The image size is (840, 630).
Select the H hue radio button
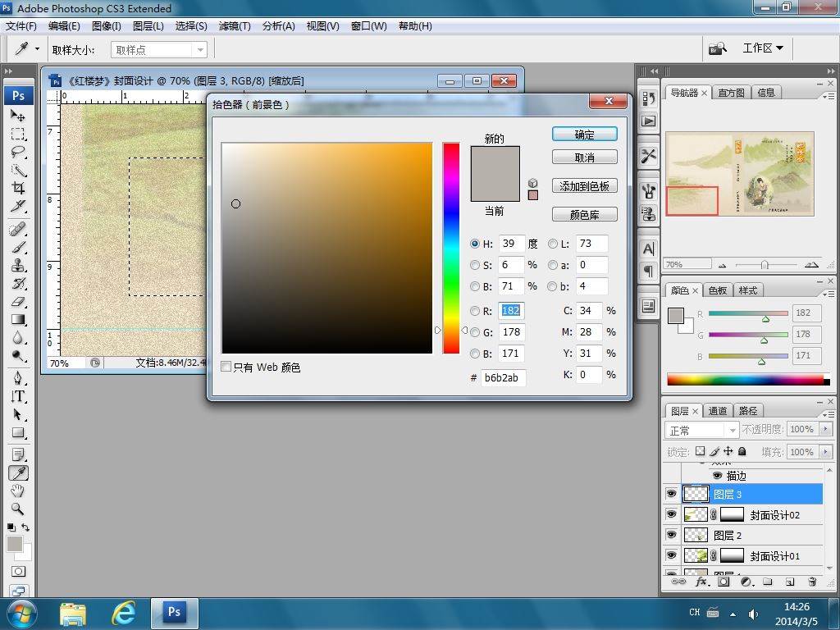pos(475,244)
